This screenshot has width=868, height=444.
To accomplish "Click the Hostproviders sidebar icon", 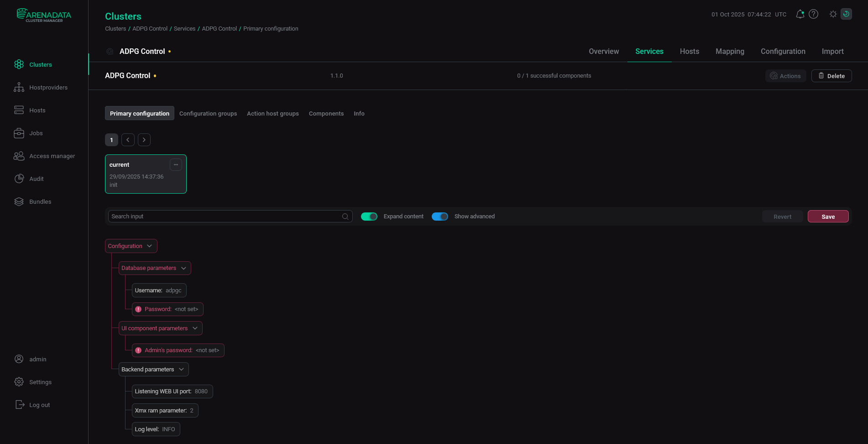I will click(19, 87).
